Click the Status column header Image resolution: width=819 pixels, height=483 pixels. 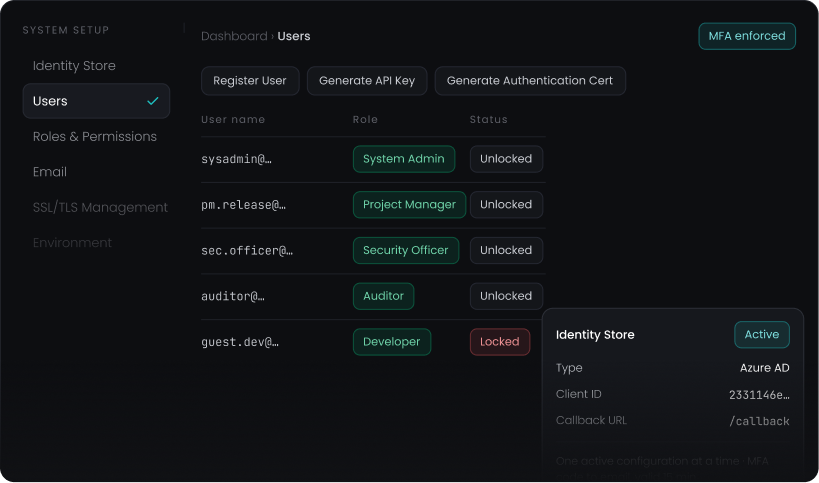[x=488, y=120]
